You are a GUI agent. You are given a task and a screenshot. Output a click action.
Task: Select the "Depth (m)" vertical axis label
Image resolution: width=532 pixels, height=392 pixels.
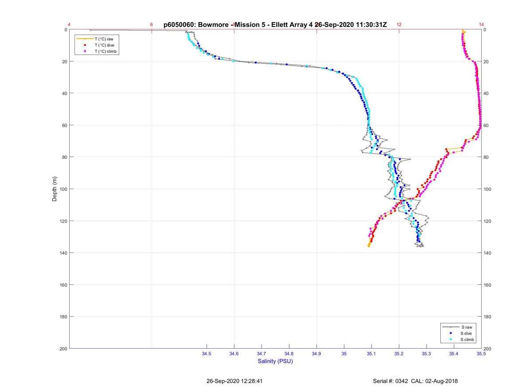click(x=55, y=189)
